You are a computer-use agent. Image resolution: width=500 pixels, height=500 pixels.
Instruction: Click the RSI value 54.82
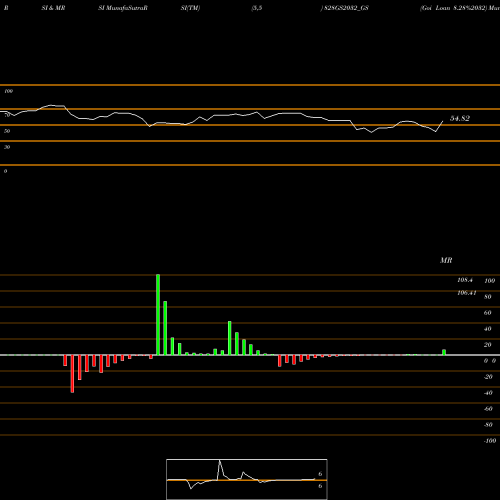pyautogui.click(x=460, y=118)
